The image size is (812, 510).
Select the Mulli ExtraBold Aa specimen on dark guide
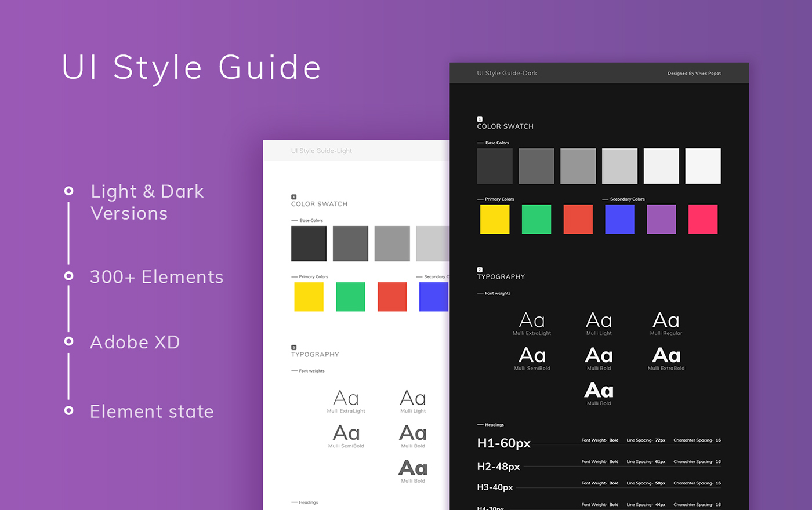point(665,354)
